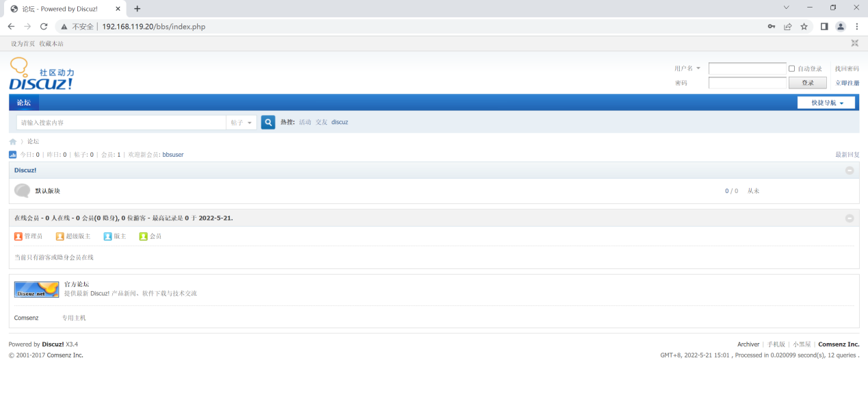This screenshot has width=868, height=417.
Task: Open a new browser tab
Action: [137, 9]
